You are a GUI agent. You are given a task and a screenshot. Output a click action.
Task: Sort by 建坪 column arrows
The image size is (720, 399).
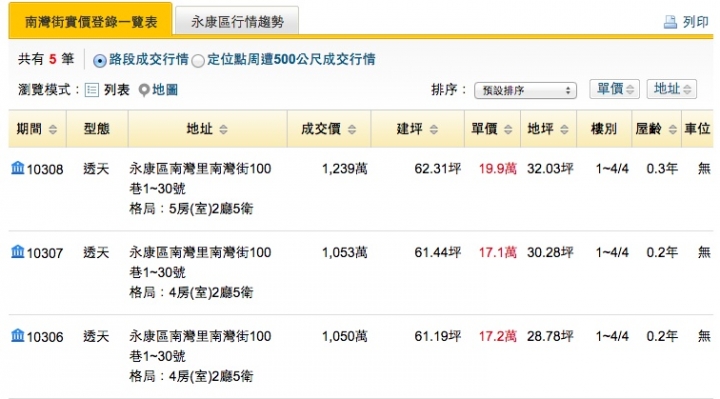[433, 129]
